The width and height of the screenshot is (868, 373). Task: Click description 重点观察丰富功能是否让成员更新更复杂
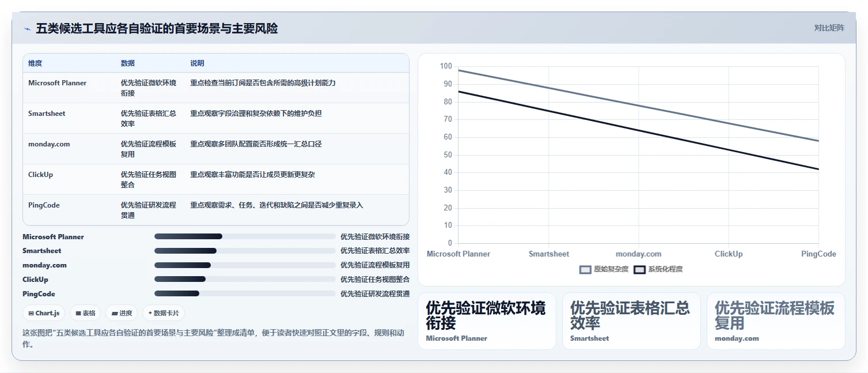click(253, 175)
